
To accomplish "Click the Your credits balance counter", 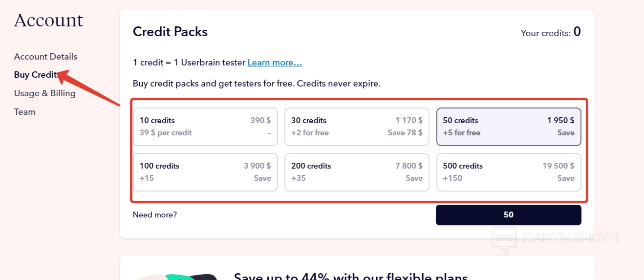I will [x=551, y=33].
